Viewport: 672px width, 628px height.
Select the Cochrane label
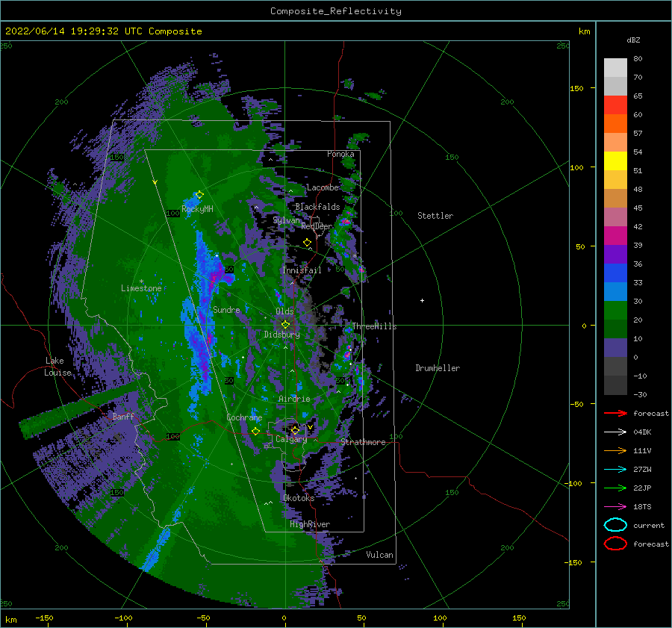[x=244, y=417]
